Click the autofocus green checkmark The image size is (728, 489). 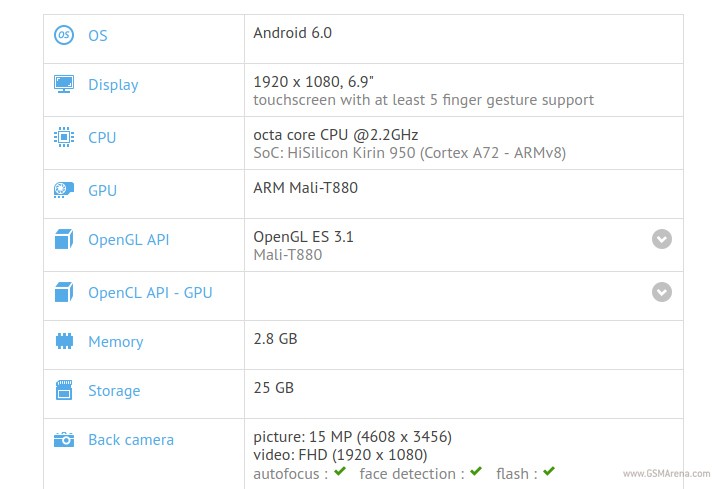(x=341, y=471)
